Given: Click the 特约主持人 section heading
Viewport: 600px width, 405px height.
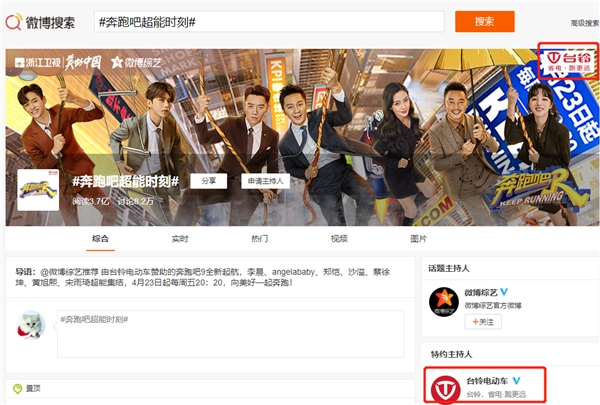Looking at the screenshot, I should click(452, 354).
